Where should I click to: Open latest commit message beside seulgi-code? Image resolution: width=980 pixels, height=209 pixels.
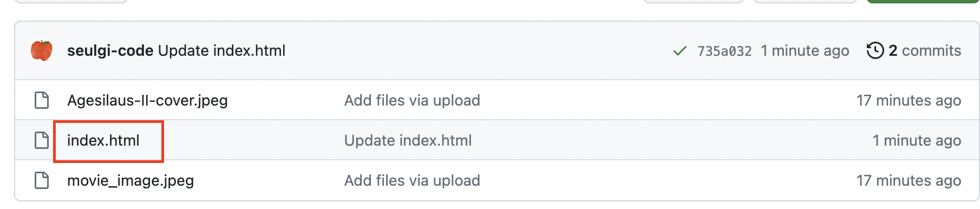[x=222, y=51]
